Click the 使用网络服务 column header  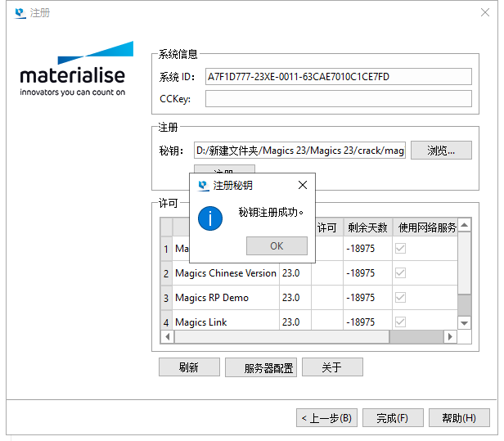tap(425, 227)
